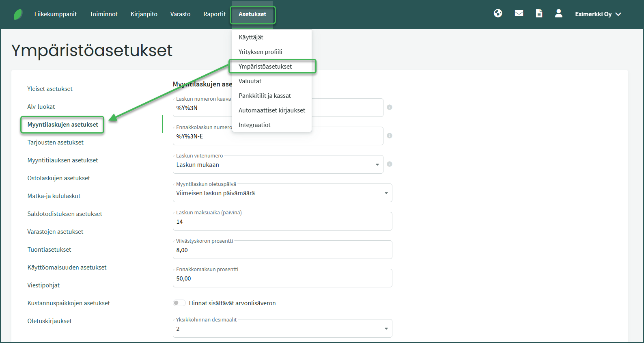
Task: Go to Alv-luokat settings section
Action: pyautogui.click(x=41, y=107)
